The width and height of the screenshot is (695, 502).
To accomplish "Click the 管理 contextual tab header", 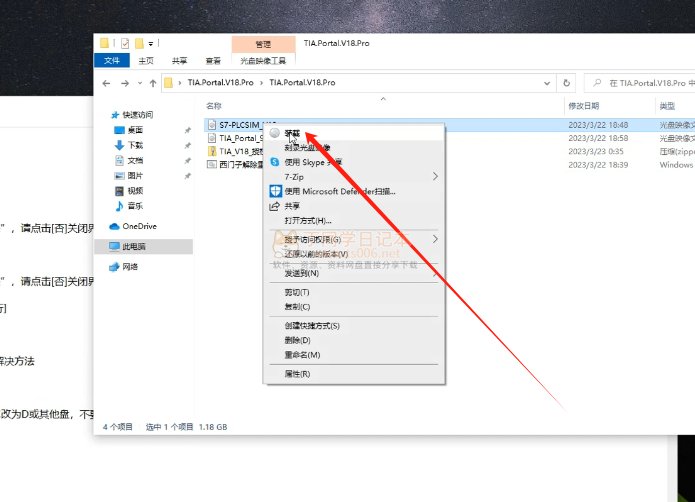I will point(263,44).
